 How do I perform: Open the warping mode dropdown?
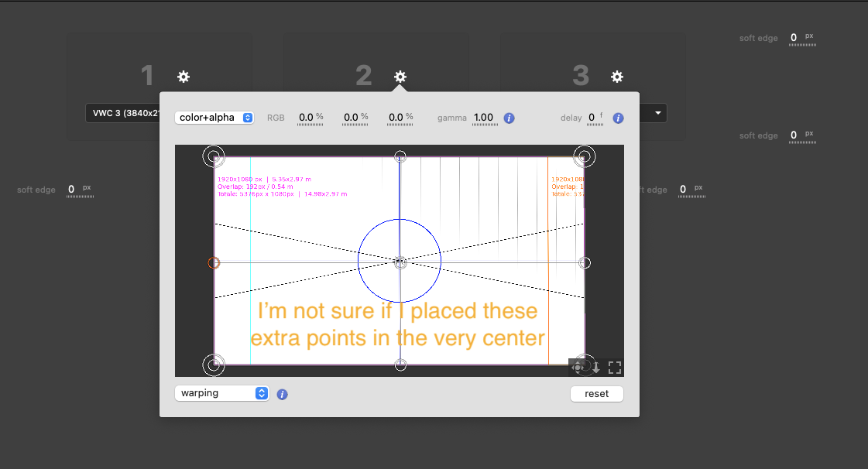[221, 393]
